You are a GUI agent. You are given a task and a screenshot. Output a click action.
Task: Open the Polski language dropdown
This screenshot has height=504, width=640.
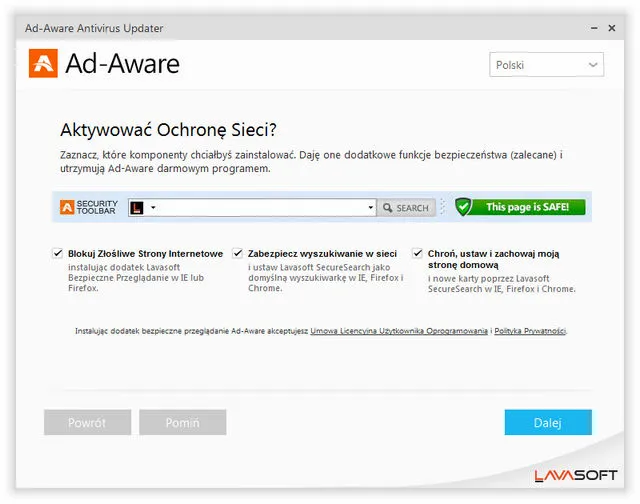pos(546,65)
